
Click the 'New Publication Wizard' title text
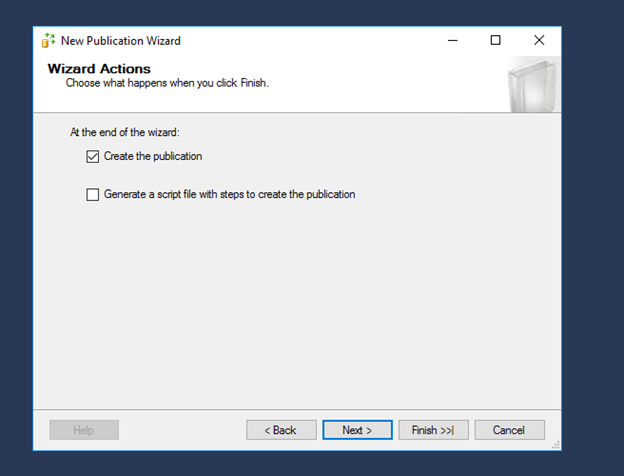[x=121, y=41]
